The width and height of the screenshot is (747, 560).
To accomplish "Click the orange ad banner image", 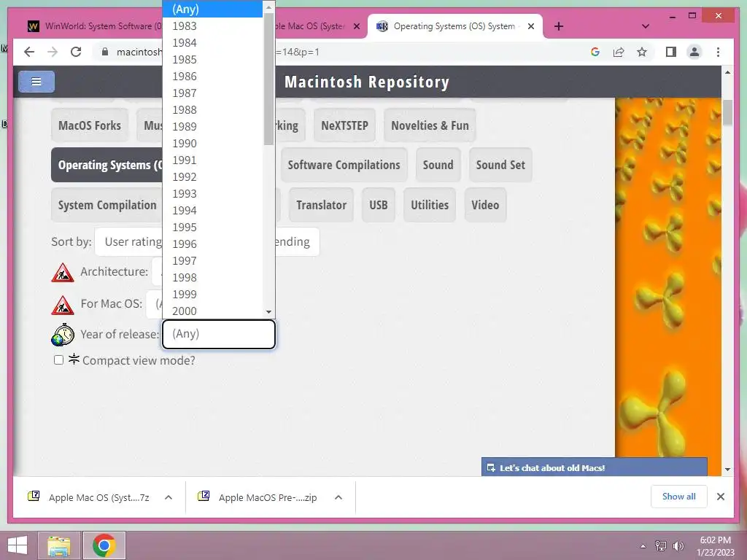I will [668, 277].
